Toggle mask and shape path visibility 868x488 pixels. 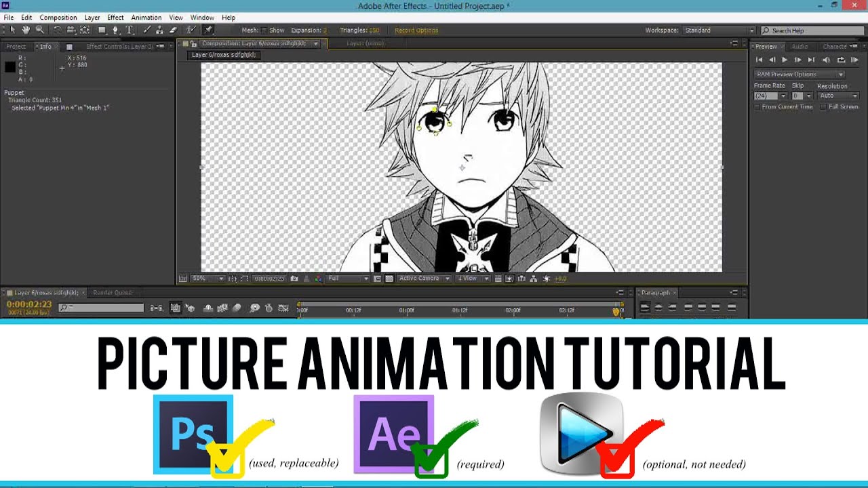(x=244, y=279)
